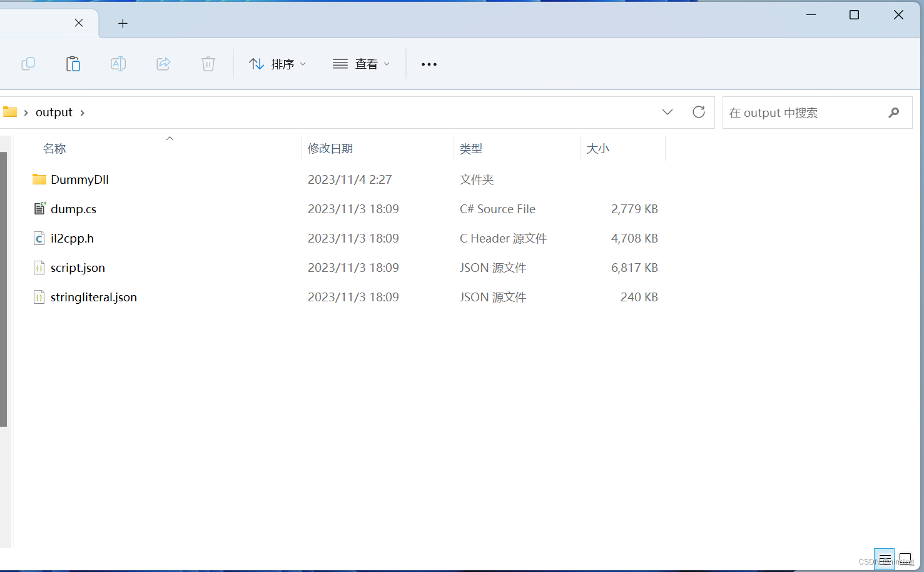Click the 2023/11/4 2:27 date cell
924x572 pixels.
coord(350,179)
